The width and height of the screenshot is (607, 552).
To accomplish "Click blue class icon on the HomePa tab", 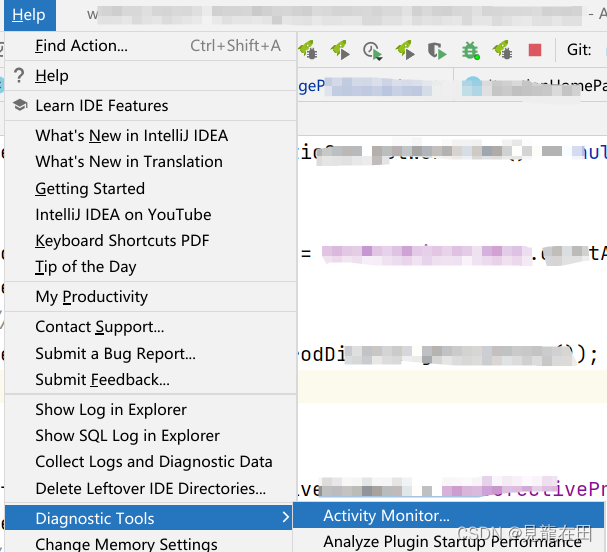I will [x=473, y=86].
